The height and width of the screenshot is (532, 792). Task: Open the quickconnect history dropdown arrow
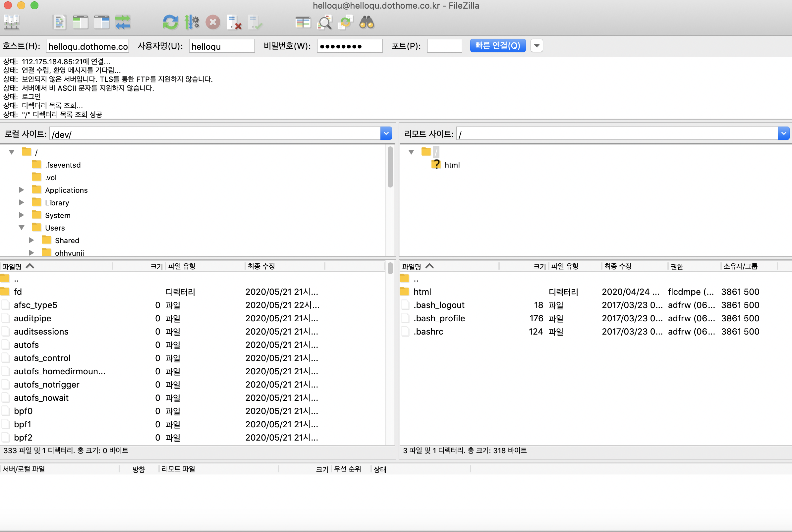coord(537,45)
